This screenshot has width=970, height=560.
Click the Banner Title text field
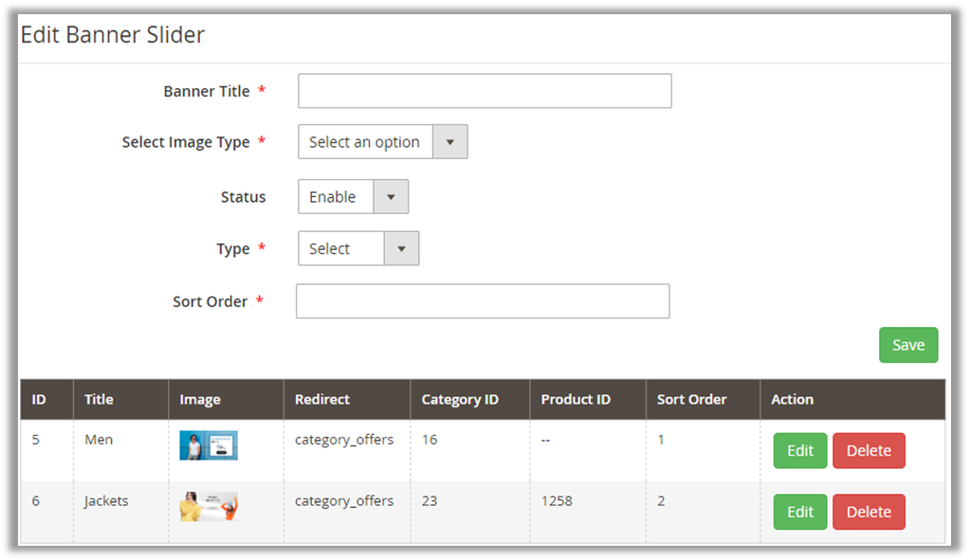coord(485,91)
